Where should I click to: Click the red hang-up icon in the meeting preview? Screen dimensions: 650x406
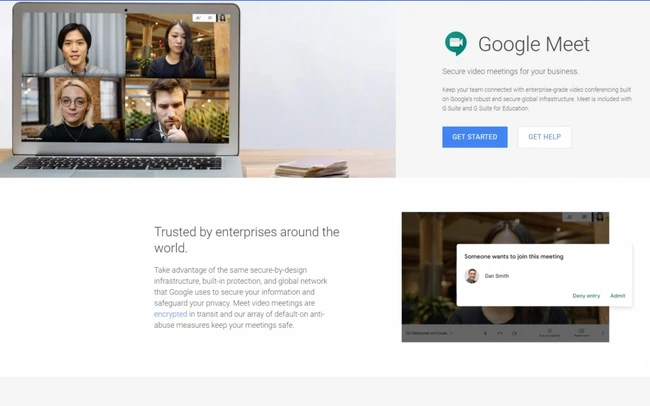tap(500, 333)
